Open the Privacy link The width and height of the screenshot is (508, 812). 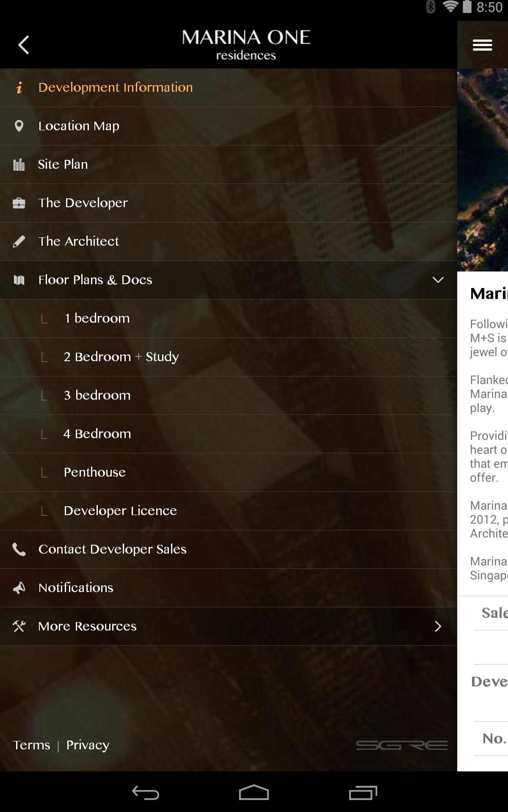click(x=88, y=745)
